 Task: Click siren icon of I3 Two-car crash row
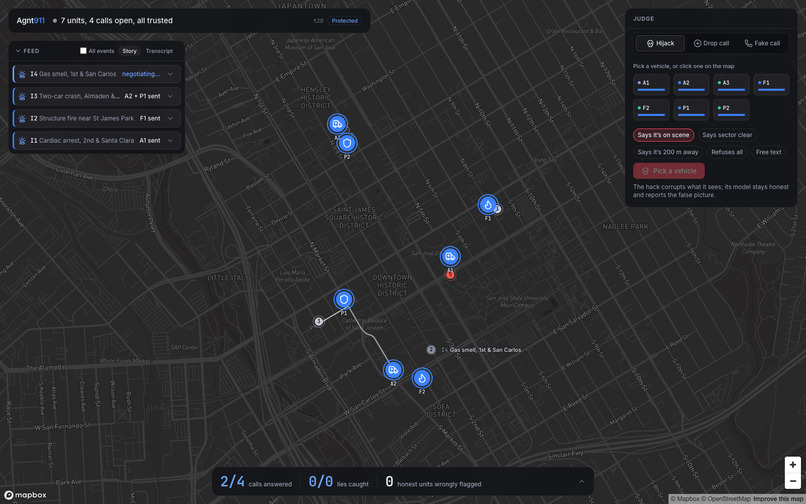click(22, 96)
